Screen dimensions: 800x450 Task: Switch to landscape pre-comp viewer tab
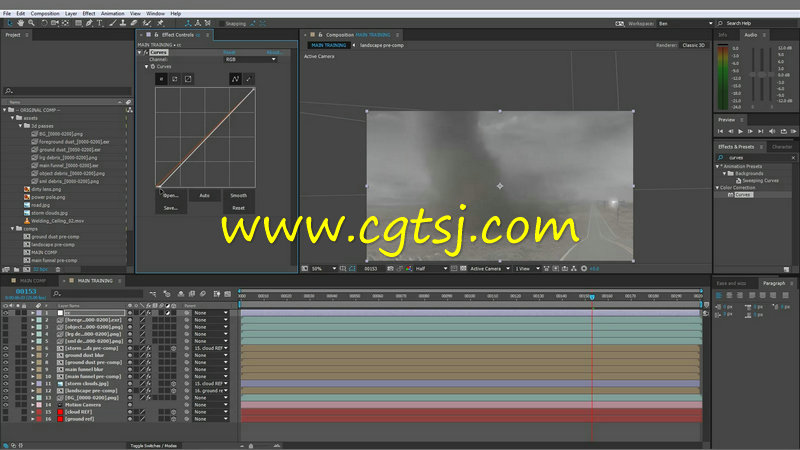pos(382,45)
